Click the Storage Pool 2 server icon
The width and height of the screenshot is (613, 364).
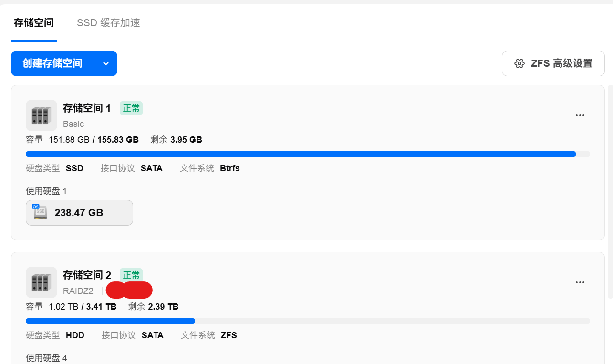pos(42,282)
